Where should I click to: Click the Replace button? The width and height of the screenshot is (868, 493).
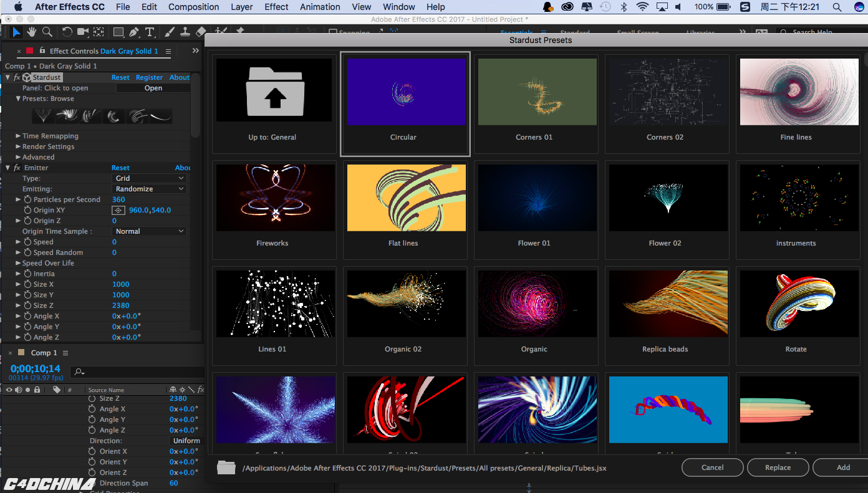pos(778,467)
